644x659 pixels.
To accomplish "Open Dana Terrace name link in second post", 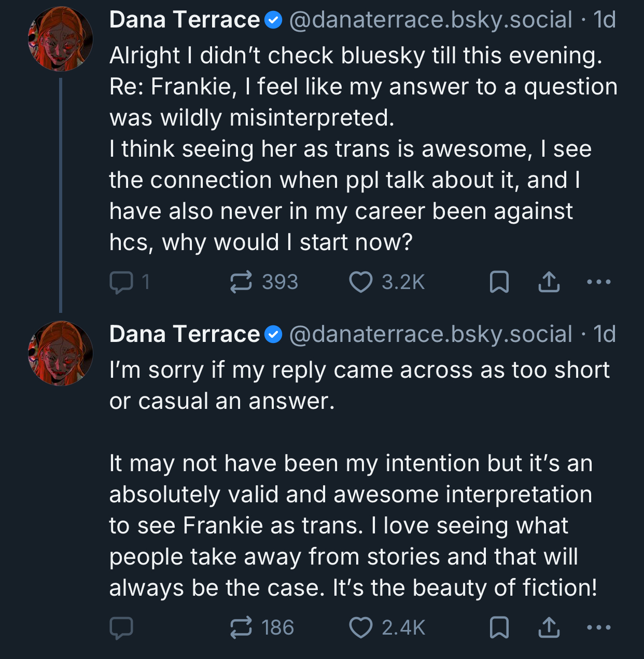I will click(x=185, y=334).
